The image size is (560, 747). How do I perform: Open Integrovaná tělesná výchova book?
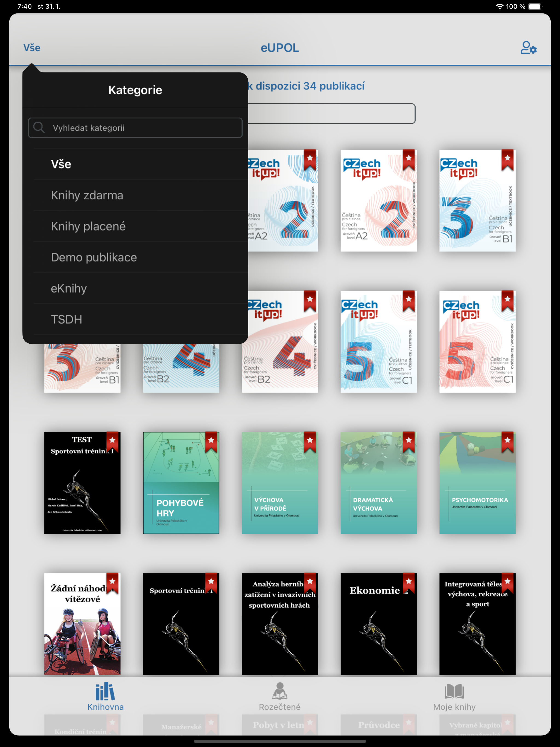coord(477,624)
